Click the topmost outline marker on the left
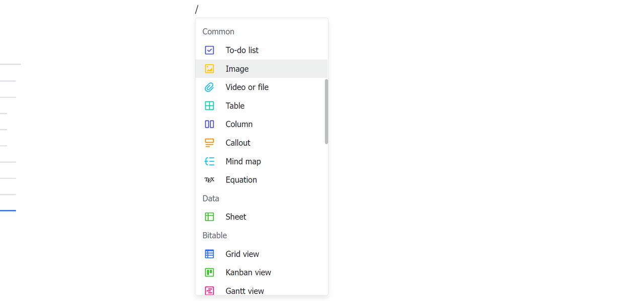644x301 pixels. 10,64
